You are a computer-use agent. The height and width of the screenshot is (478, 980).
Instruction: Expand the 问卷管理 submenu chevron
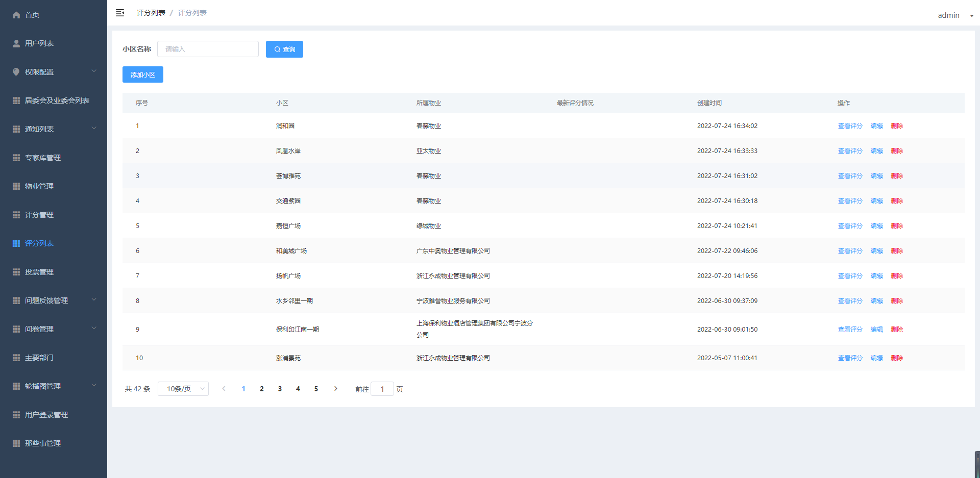coord(94,328)
